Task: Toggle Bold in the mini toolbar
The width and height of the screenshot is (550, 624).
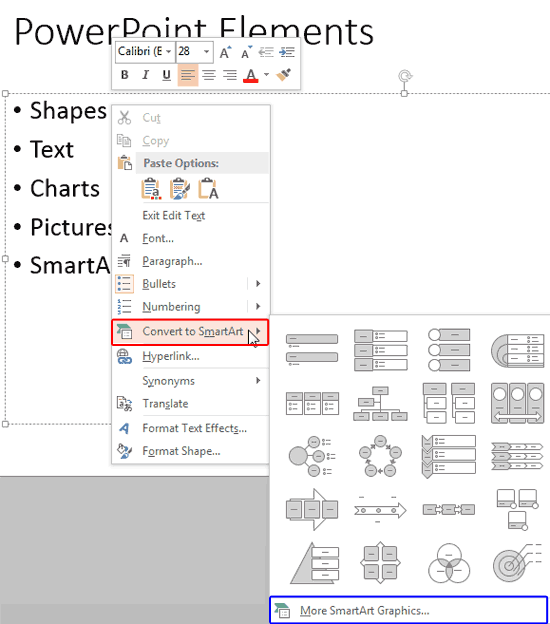Action: pyautogui.click(x=125, y=75)
